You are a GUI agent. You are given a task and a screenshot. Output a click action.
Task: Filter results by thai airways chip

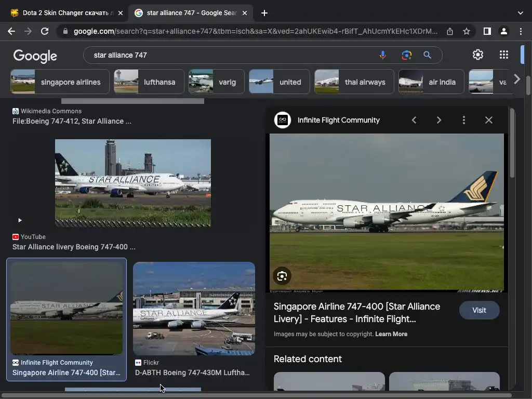[x=354, y=82]
